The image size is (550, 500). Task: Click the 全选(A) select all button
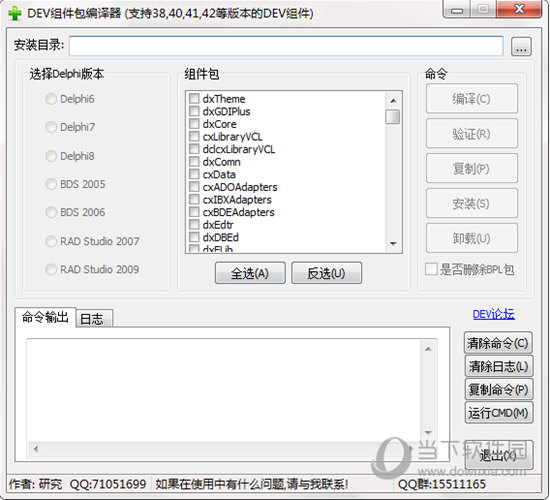pos(250,273)
